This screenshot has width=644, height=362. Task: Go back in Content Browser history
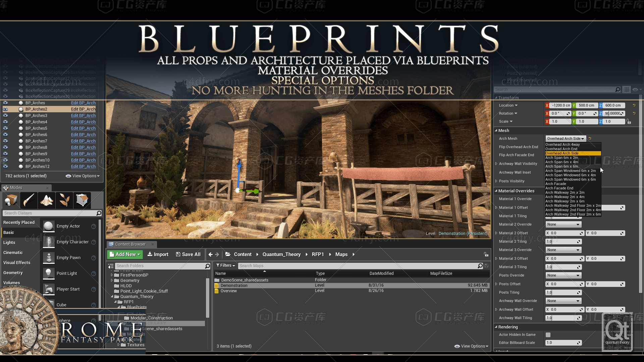click(x=210, y=255)
